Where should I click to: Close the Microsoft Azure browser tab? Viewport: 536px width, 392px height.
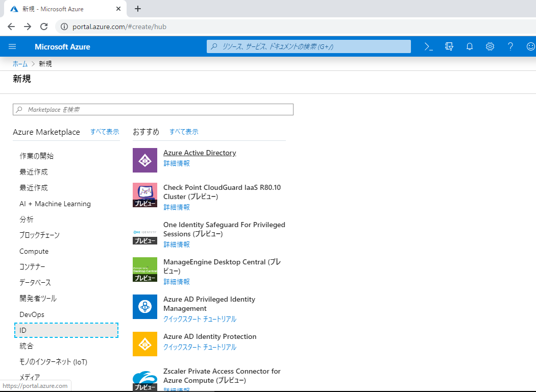[x=118, y=9]
